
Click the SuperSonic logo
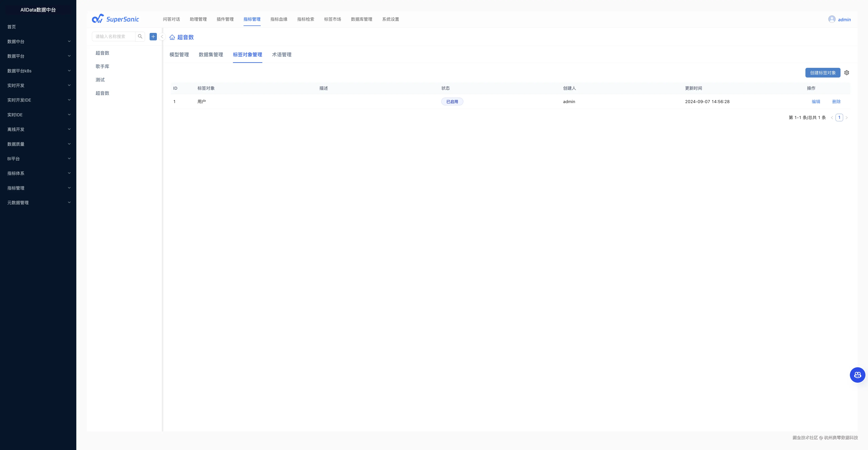click(115, 19)
